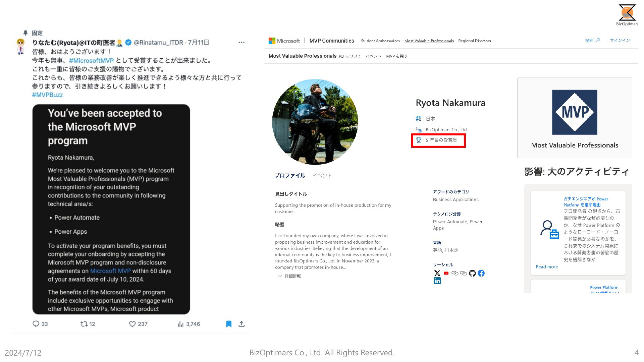Image resolution: width=644 pixels, height=362 pixels.
Task: Click the search magnifier icon
Action: [x=598, y=40]
